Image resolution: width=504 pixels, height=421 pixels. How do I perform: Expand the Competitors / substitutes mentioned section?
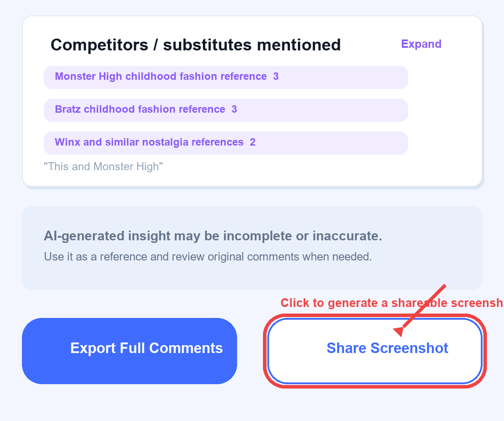tap(421, 44)
